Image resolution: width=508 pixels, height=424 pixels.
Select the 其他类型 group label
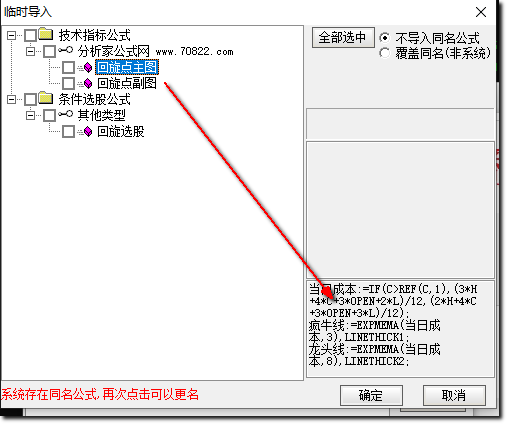coord(102,115)
